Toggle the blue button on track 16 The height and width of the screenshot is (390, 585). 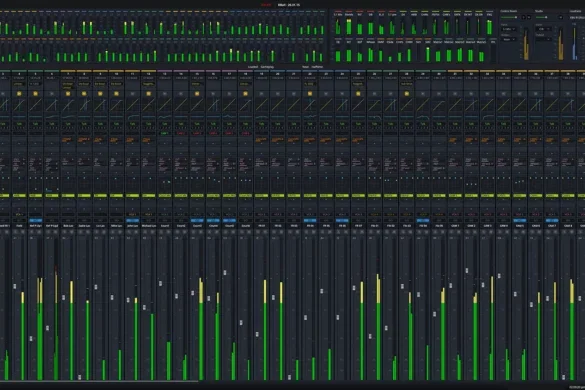(213, 221)
